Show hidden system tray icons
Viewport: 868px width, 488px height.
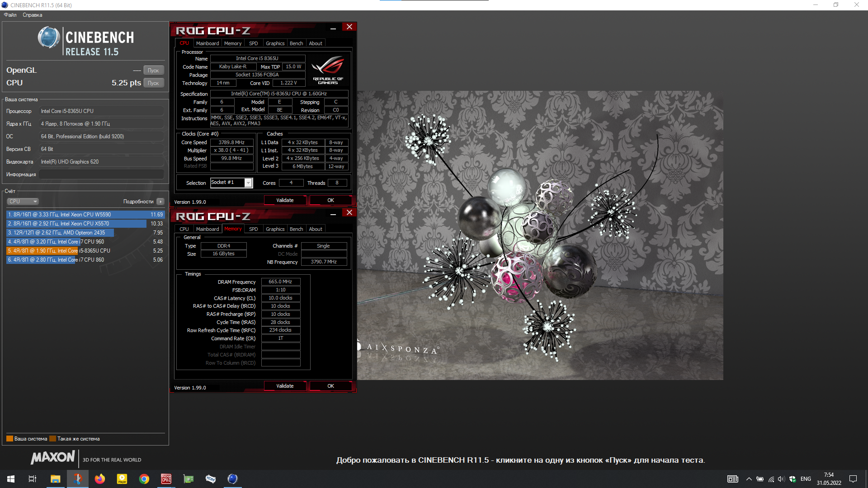tap(749, 479)
